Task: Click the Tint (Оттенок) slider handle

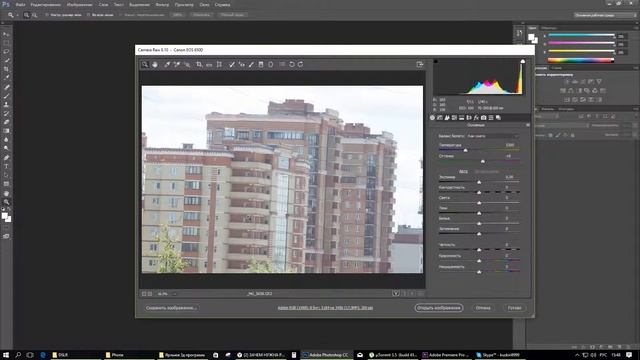Action: tap(483, 161)
